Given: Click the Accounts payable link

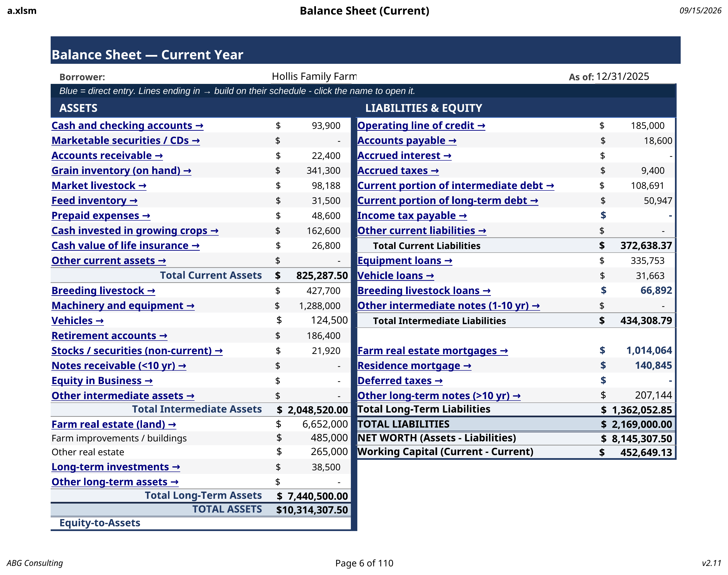Looking at the screenshot, I should [x=407, y=140].
